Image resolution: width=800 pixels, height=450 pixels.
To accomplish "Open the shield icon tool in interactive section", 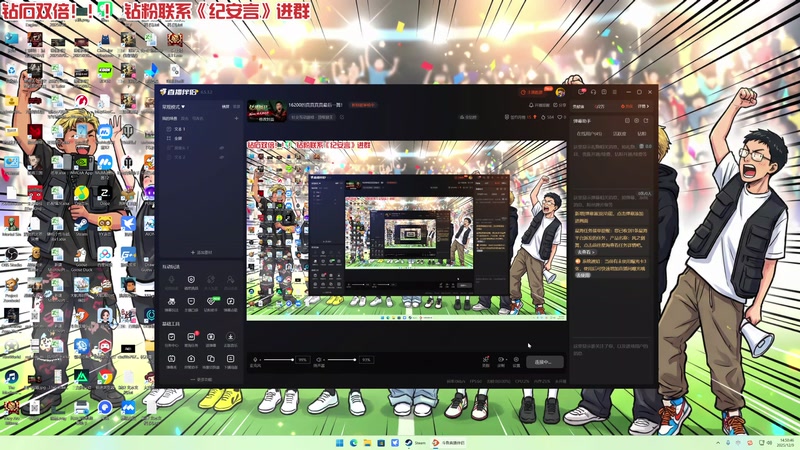I will coord(191,280).
